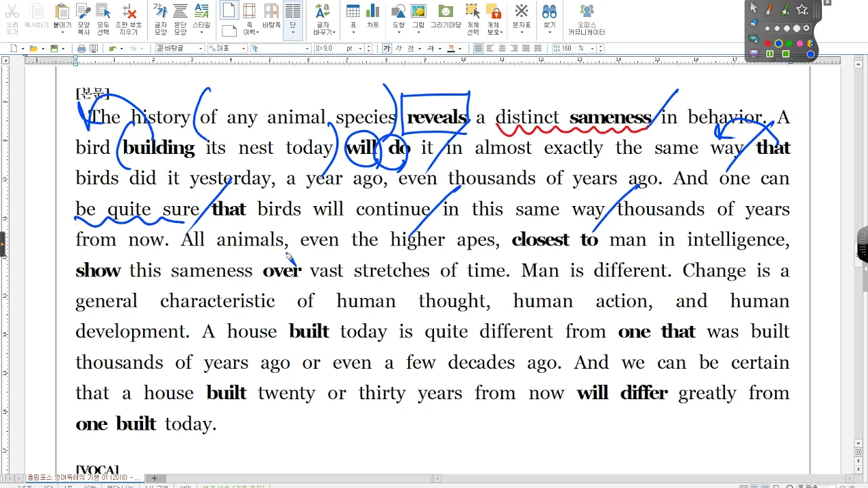
Task: Choose largest pen size dot in palette
Action: click(797, 28)
